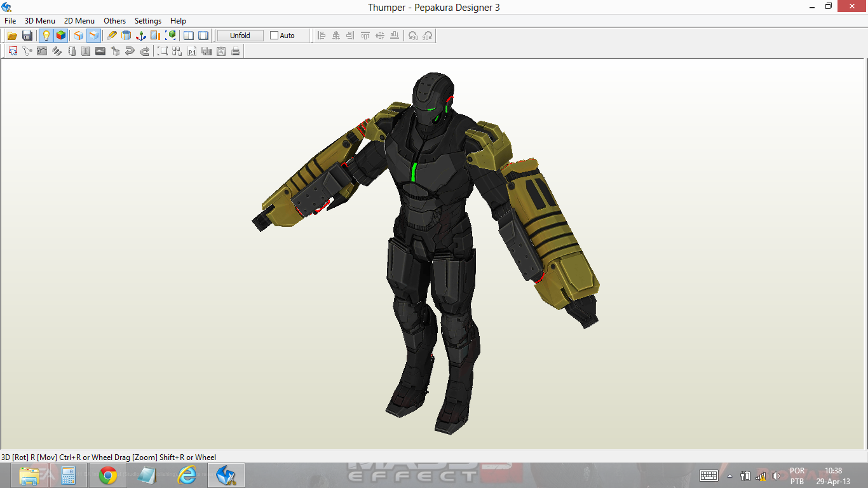Open File Explorer from the taskbar
Viewport: 868px width, 488px height.
pyautogui.click(x=29, y=475)
